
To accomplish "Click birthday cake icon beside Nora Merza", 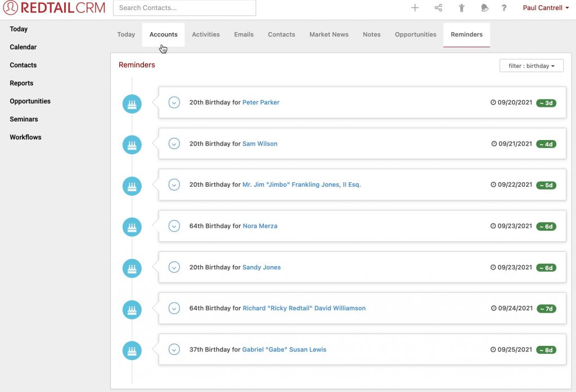I will coord(132,227).
